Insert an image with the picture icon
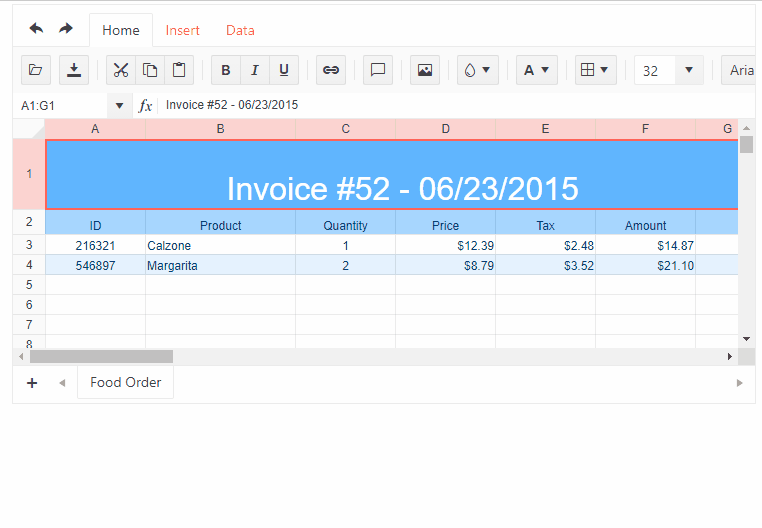This screenshot has width=762, height=528. 425,70
